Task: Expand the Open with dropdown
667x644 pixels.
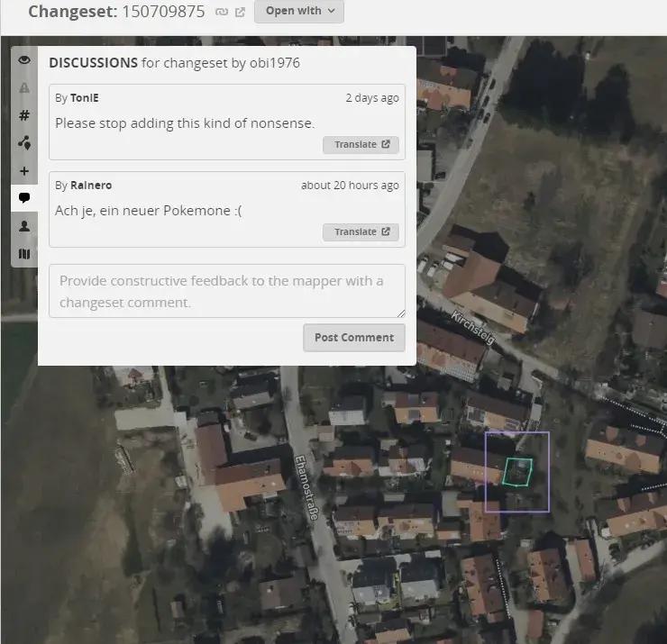Action: click(299, 11)
